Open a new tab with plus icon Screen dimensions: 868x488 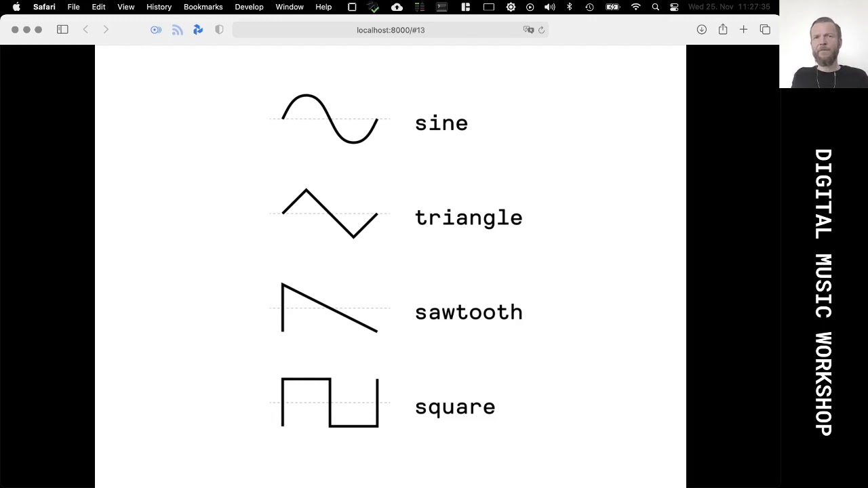pyautogui.click(x=743, y=30)
